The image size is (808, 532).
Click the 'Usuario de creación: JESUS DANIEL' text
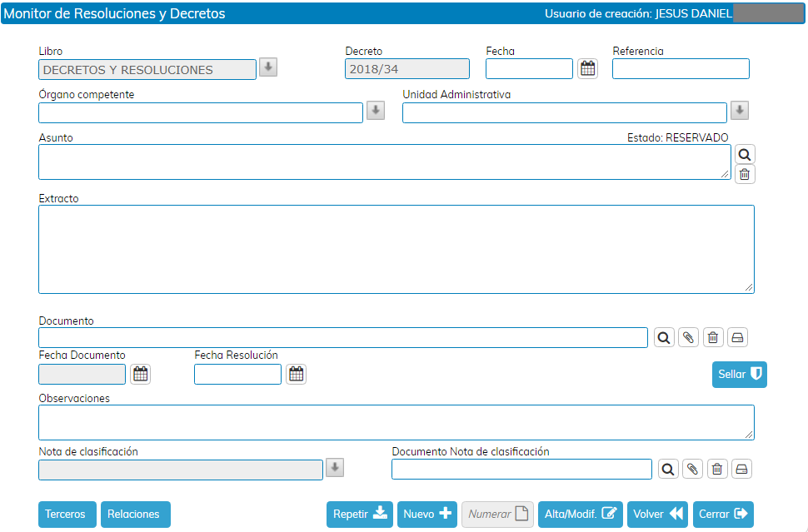coord(638,14)
